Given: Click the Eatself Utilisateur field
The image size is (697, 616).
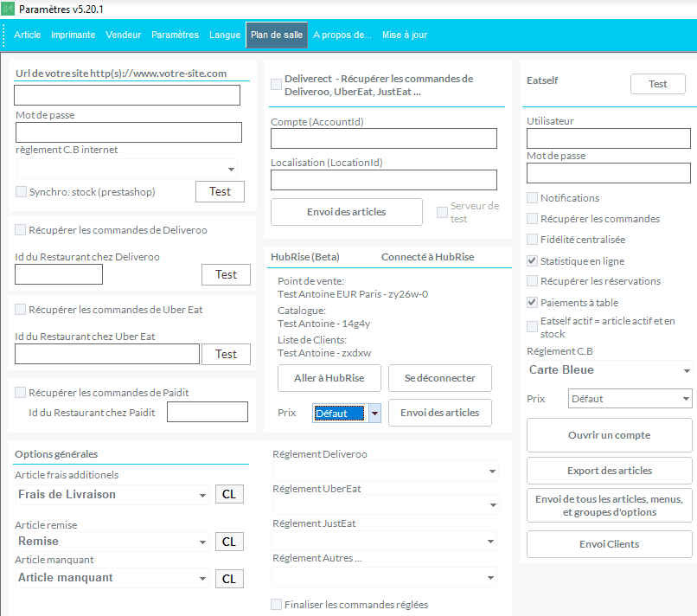Looking at the screenshot, I should (x=609, y=138).
